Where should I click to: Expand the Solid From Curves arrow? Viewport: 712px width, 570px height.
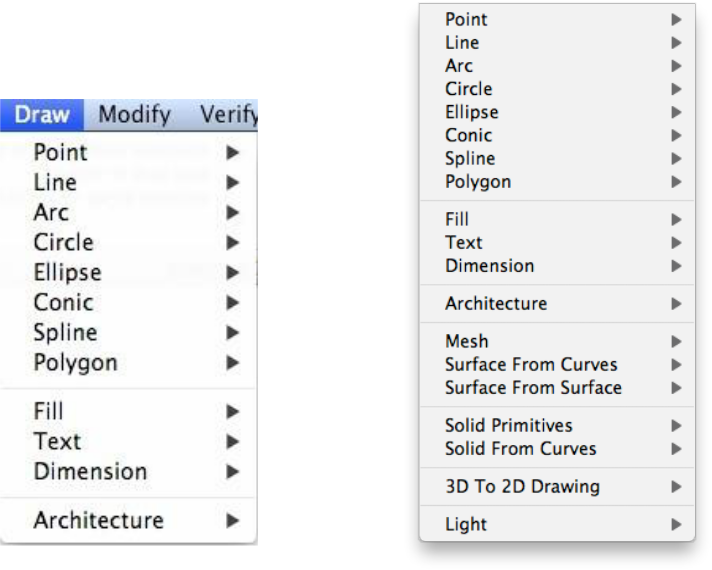pyautogui.click(x=677, y=448)
